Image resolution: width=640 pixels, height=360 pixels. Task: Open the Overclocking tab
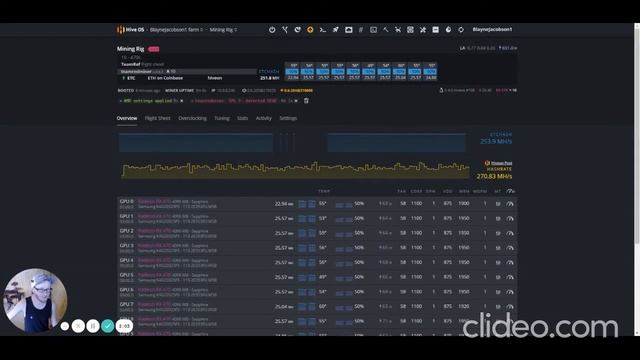[x=192, y=118]
